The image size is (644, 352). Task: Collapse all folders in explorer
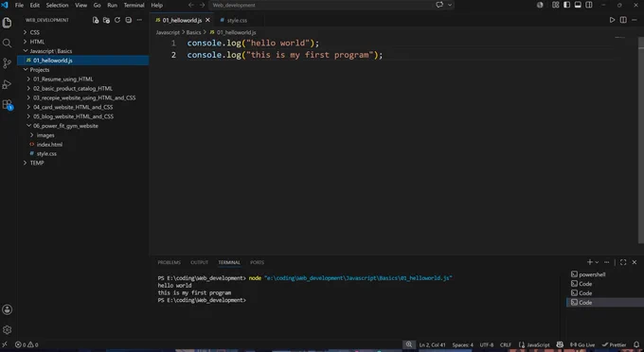tap(129, 20)
